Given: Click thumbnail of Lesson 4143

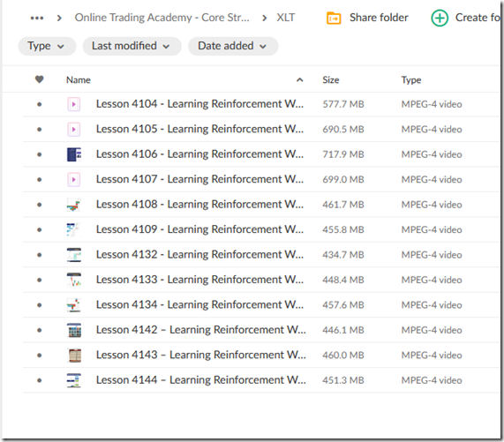Looking at the screenshot, I should [x=74, y=356].
